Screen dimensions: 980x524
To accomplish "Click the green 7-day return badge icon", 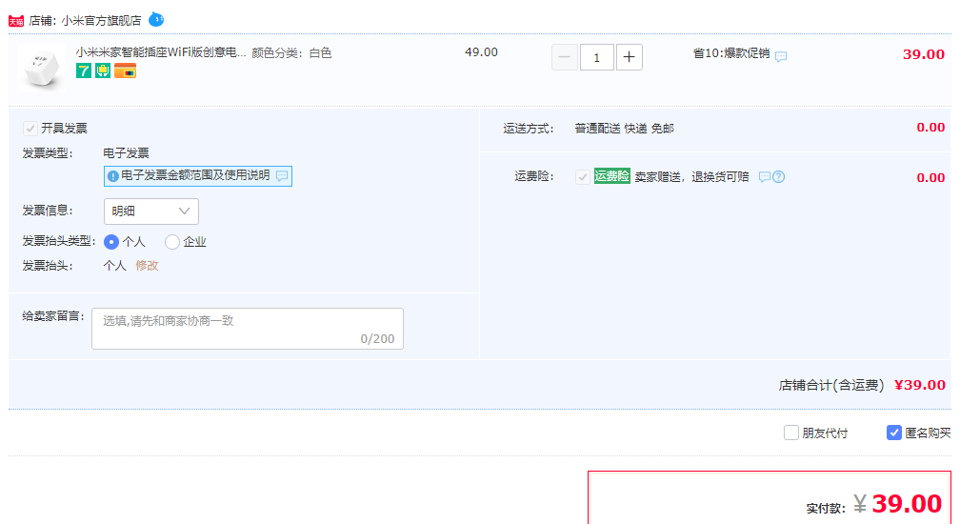I will (84, 71).
